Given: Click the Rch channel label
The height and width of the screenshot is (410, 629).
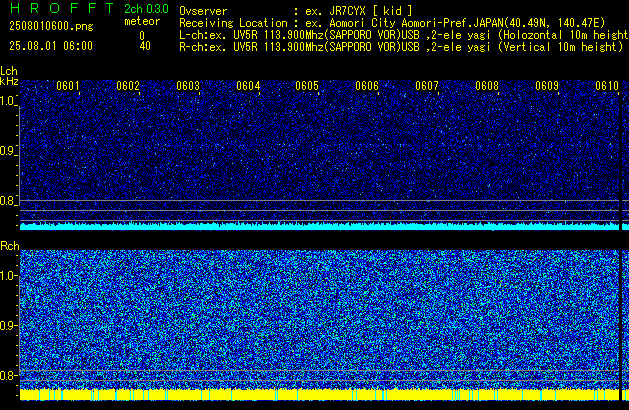Looking at the screenshot, I should (x=10, y=246).
